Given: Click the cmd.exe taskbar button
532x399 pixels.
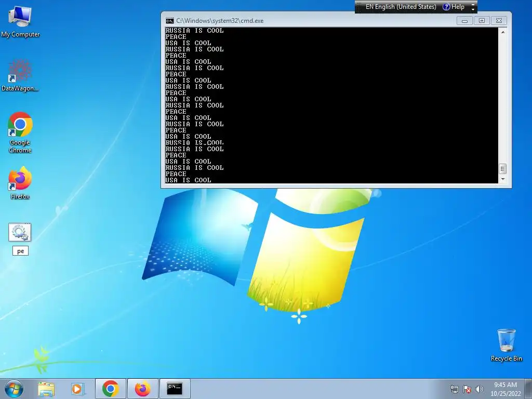Looking at the screenshot, I should 175,389.
